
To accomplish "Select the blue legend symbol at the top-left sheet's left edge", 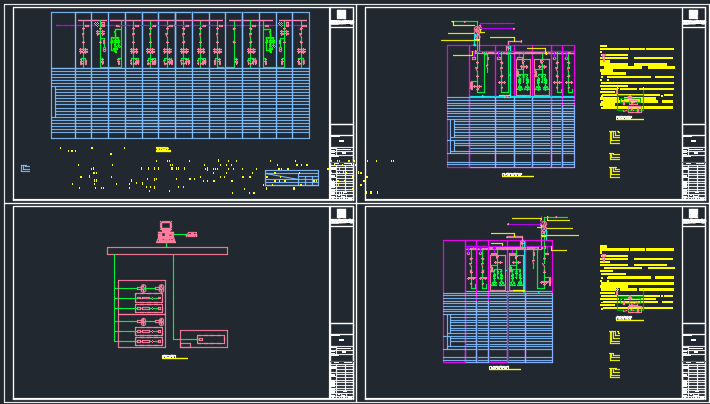I will [x=25, y=168].
